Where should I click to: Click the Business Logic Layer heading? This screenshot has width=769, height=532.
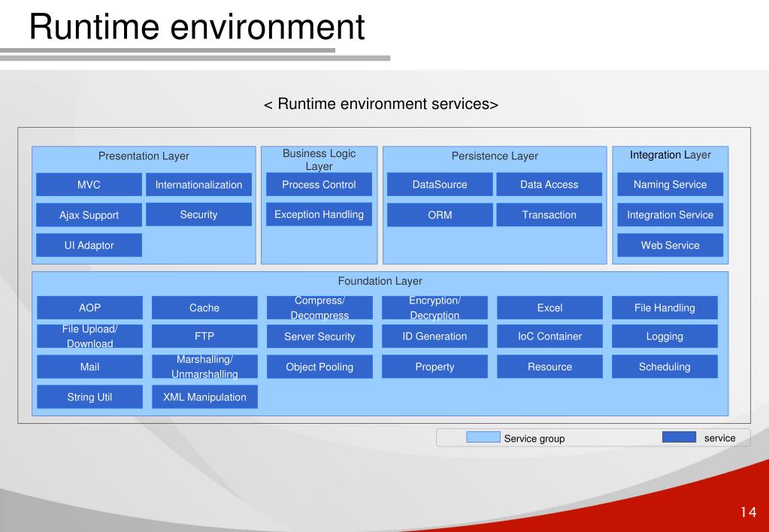pos(319,159)
